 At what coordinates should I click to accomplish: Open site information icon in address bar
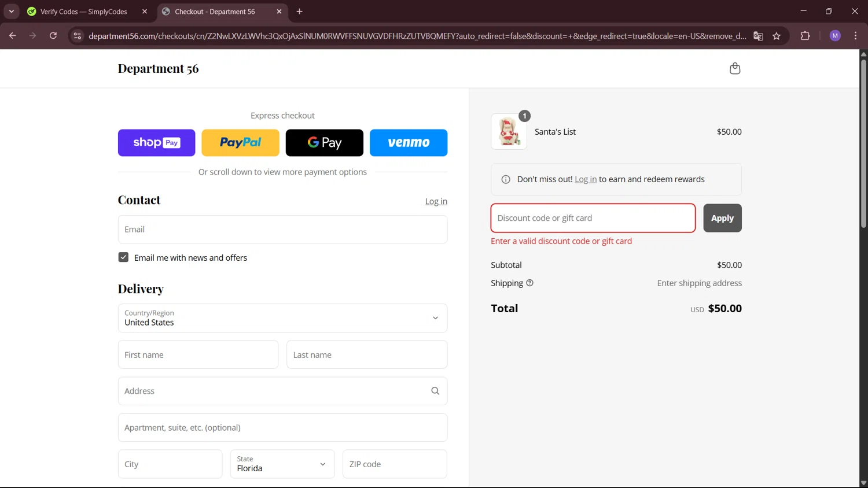77,36
